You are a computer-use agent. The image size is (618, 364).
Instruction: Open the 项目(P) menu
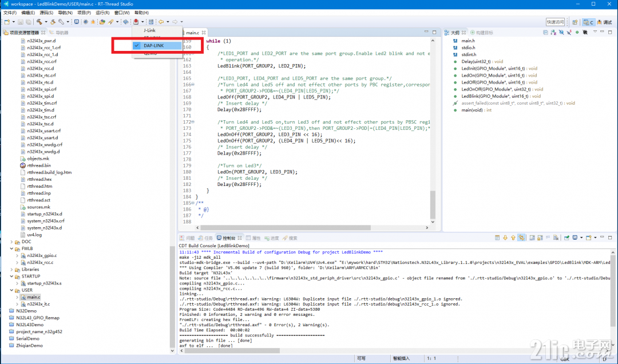84,13
